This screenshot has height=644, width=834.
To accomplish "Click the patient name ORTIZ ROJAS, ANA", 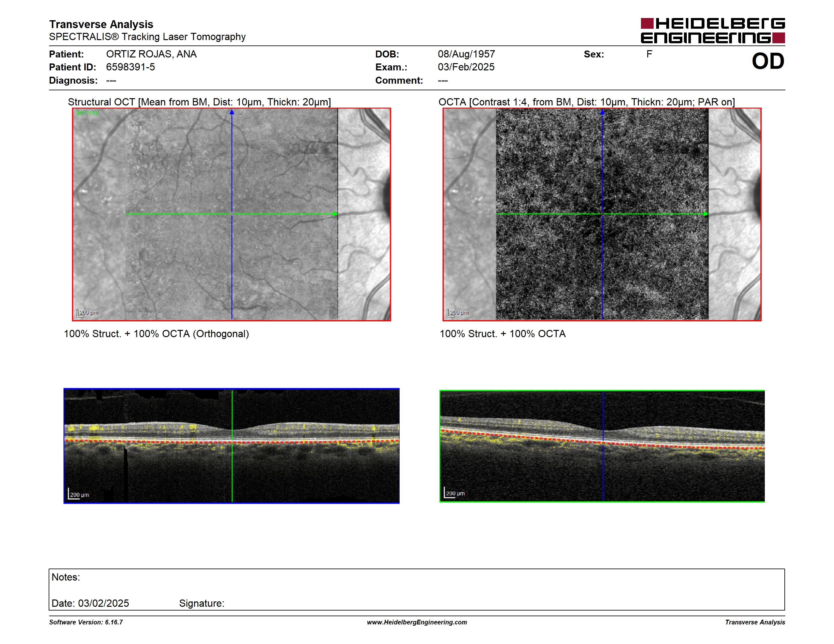I will coord(151,54).
